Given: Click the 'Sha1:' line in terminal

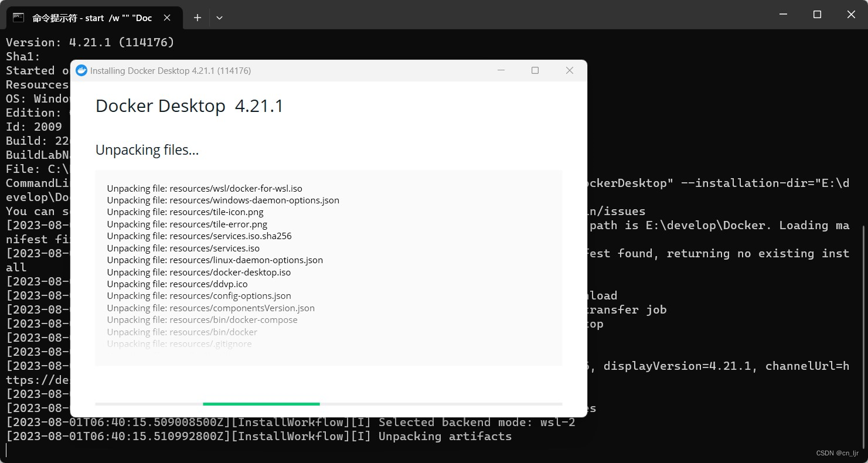Looking at the screenshot, I should [23, 56].
